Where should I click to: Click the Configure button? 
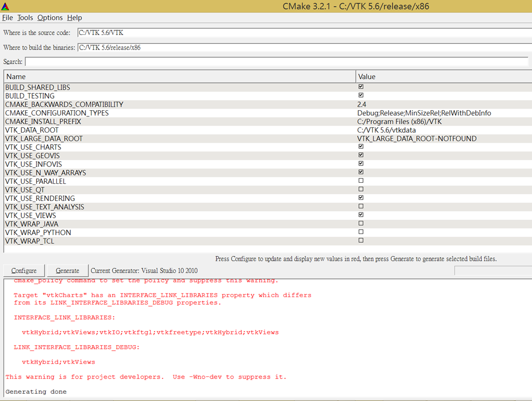(x=24, y=270)
